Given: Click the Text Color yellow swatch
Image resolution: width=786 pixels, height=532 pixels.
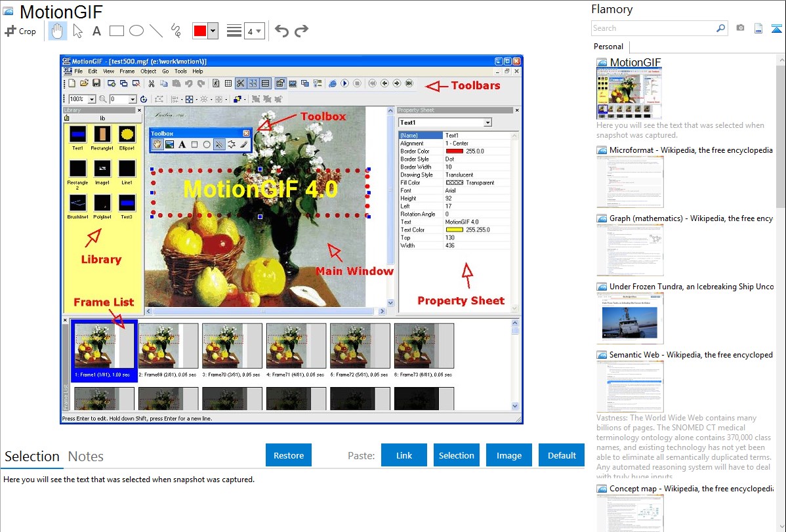Looking at the screenshot, I should pyautogui.click(x=454, y=230).
